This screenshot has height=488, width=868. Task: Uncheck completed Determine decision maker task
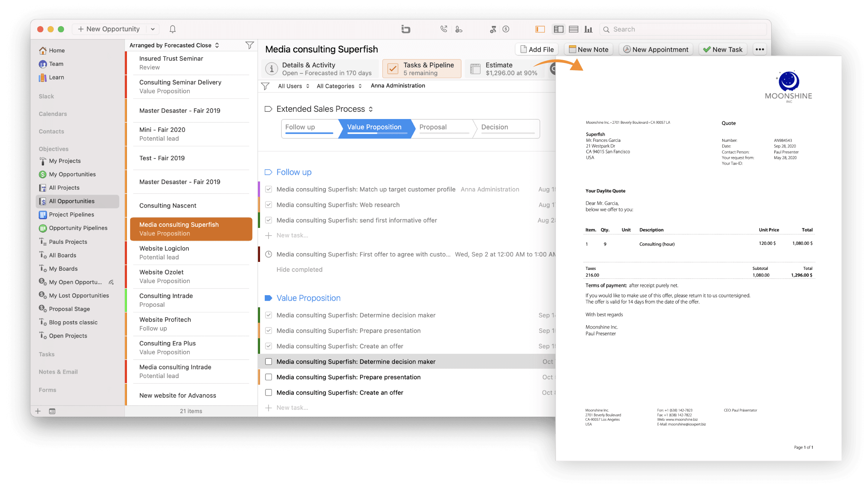268,315
